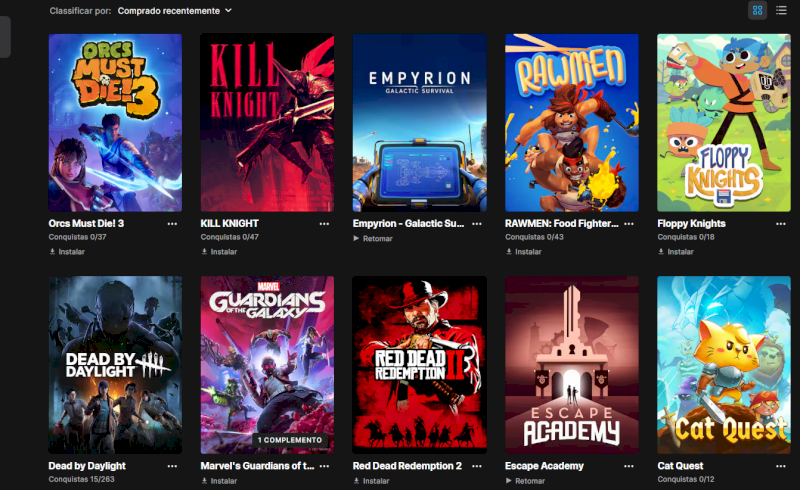
Task: Open more options for Marvel's Guardians of the Galaxy
Action: (x=324, y=466)
